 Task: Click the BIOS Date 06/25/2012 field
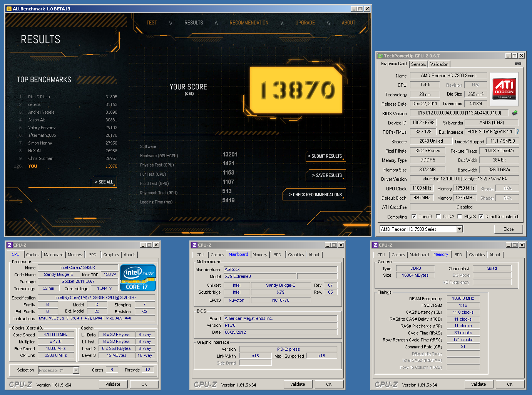pyautogui.click(x=280, y=332)
